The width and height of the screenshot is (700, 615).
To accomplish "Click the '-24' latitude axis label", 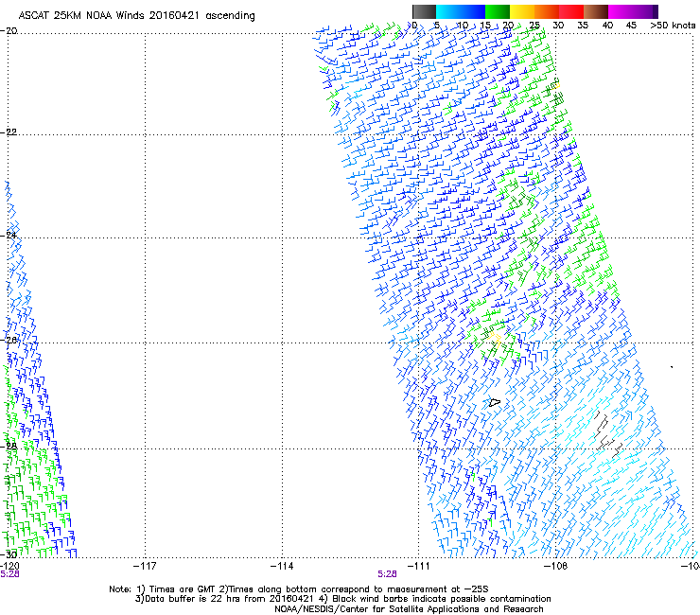I will click(9, 235).
